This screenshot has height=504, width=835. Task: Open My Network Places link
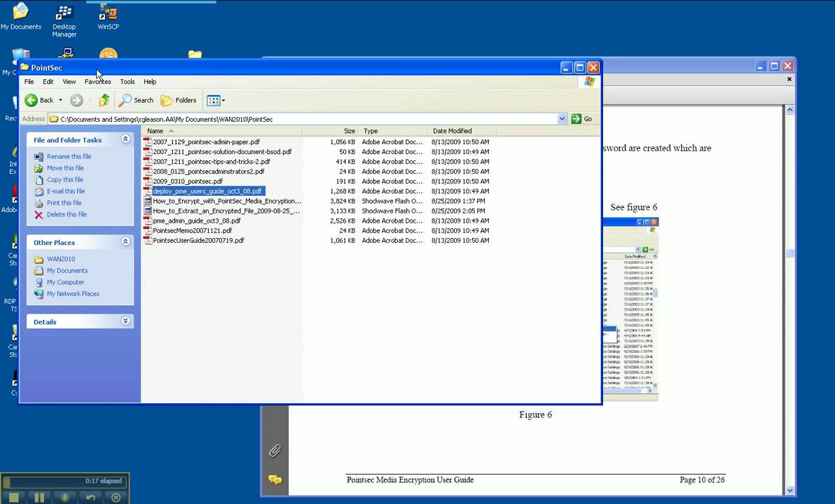pos(73,294)
